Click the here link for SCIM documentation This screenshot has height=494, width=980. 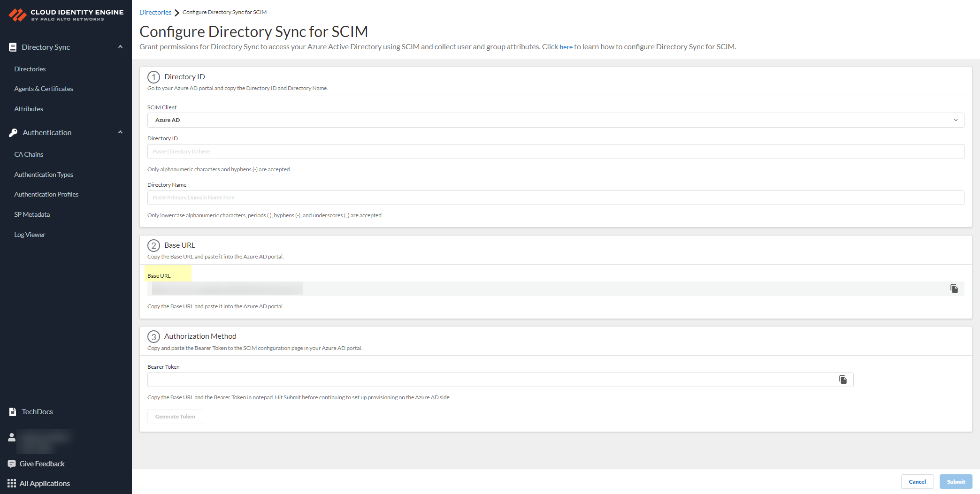pyautogui.click(x=566, y=46)
